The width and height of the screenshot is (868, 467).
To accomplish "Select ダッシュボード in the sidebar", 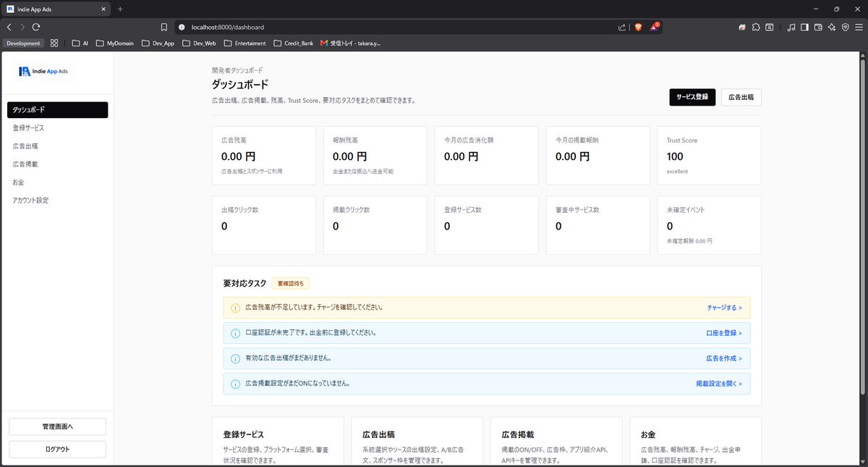I will point(58,110).
